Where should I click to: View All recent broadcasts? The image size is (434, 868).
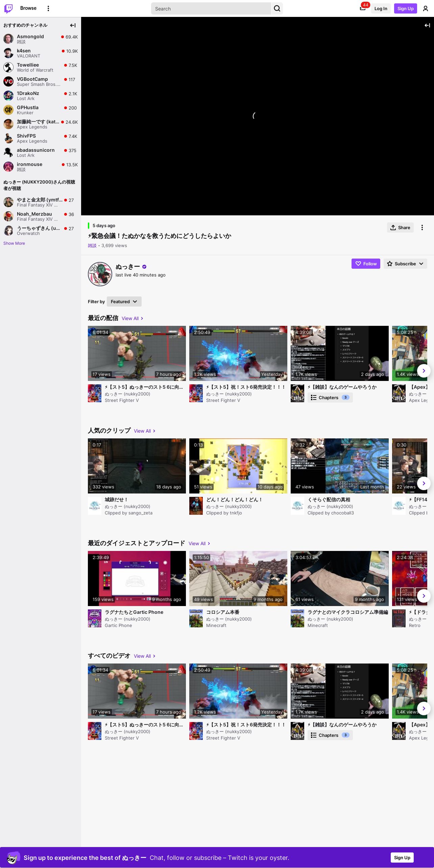[132, 318]
